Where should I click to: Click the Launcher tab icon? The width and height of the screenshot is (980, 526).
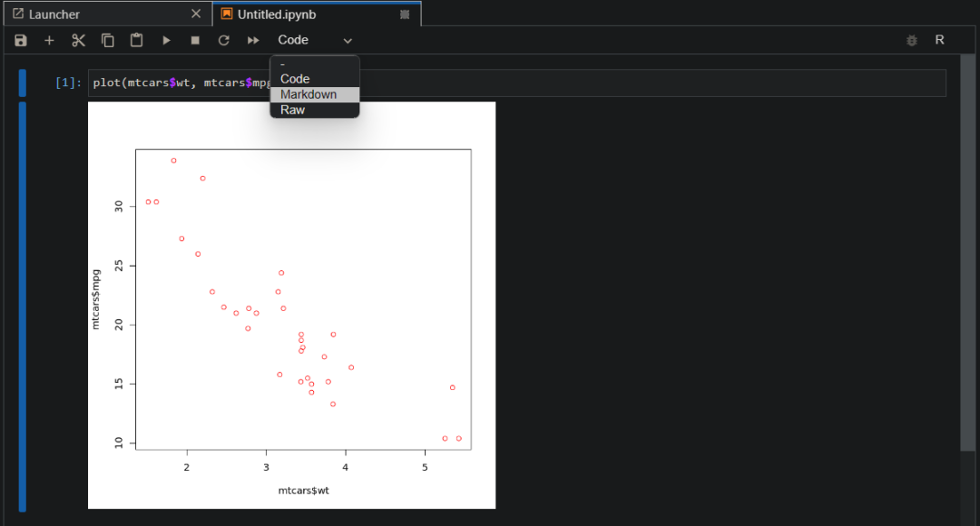18,14
